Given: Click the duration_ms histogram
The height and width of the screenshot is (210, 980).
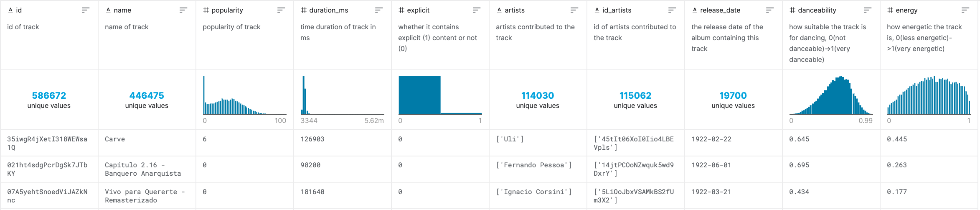Looking at the screenshot, I should point(343,95).
